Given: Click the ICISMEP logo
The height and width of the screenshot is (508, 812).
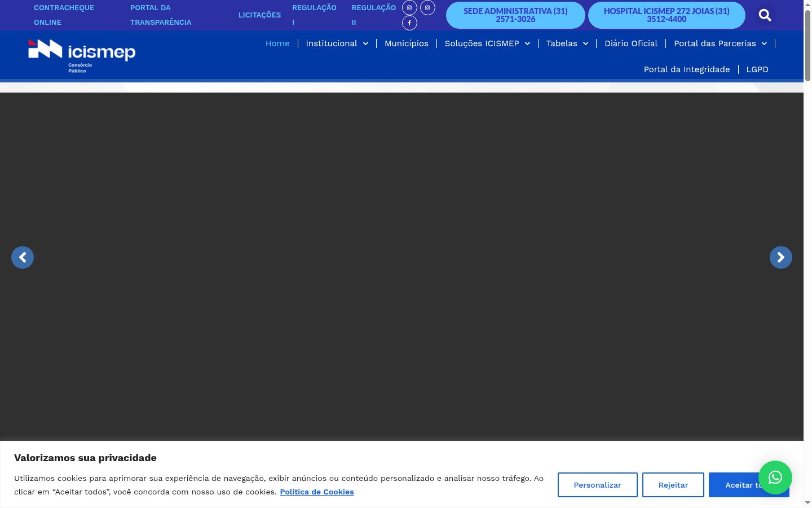Looking at the screenshot, I should click(82, 56).
